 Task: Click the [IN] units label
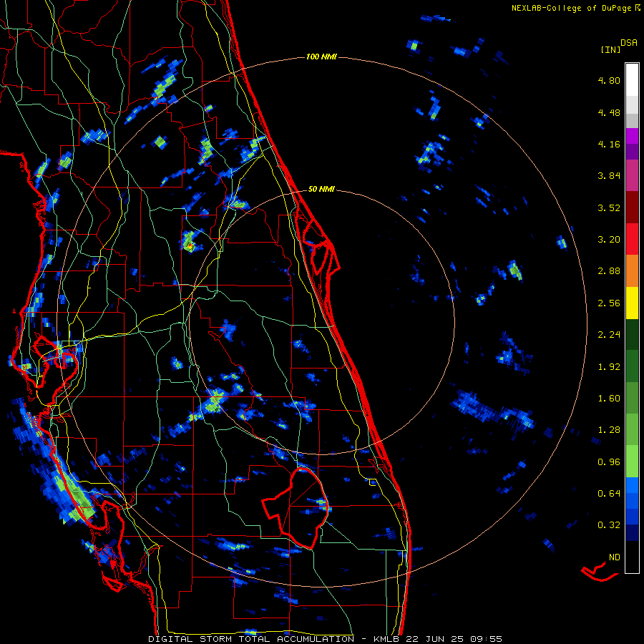click(611, 49)
